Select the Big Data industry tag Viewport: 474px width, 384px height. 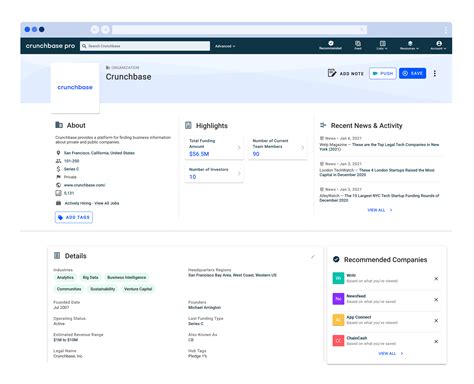click(91, 277)
